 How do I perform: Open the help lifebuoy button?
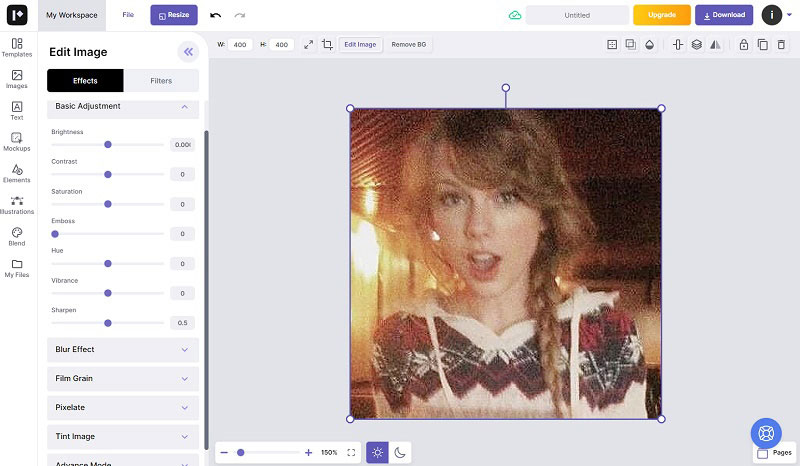(766, 433)
